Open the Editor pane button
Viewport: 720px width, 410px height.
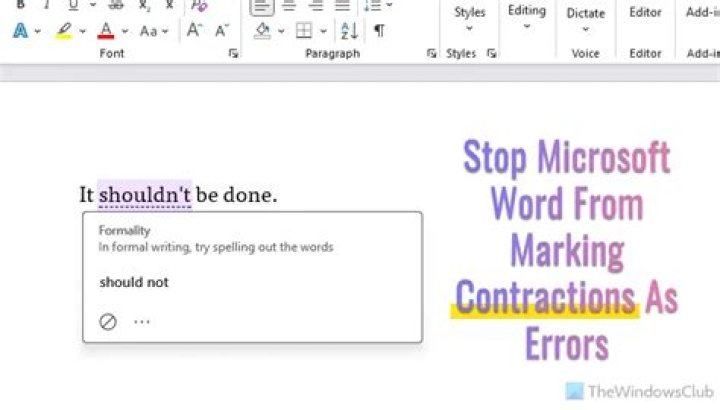(x=645, y=18)
